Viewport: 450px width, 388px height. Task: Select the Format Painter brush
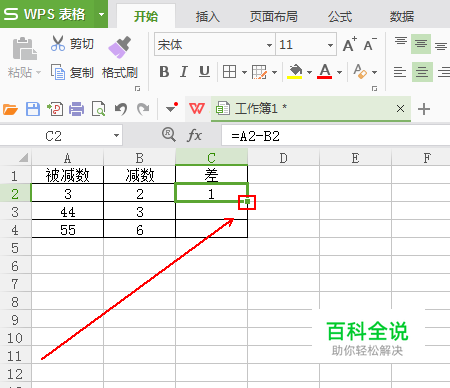(x=119, y=47)
